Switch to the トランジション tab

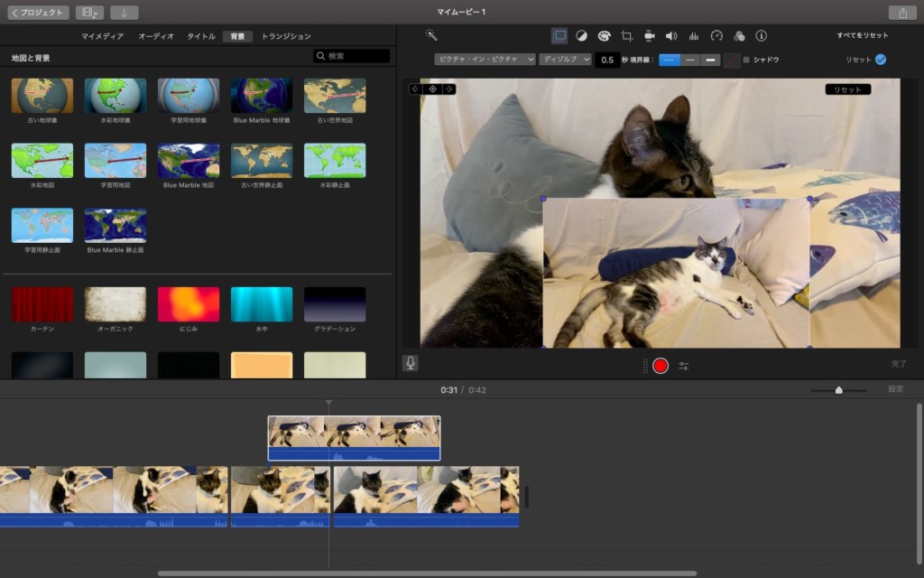click(x=286, y=36)
